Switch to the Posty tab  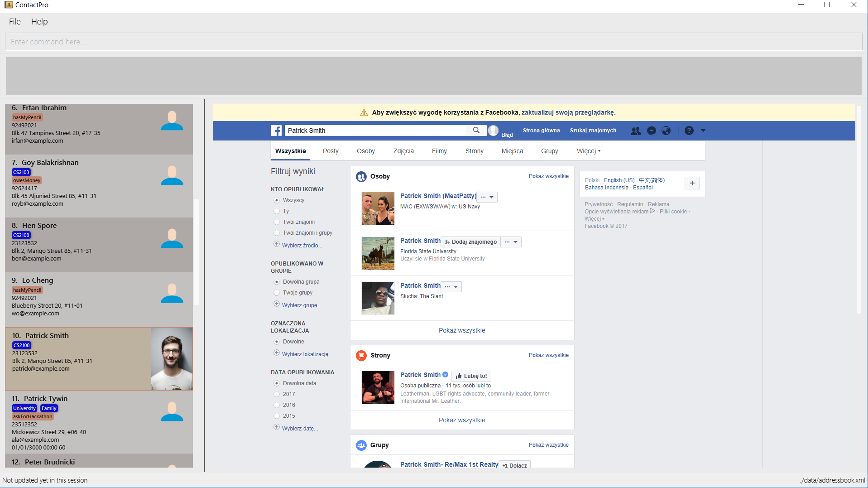point(331,151)
